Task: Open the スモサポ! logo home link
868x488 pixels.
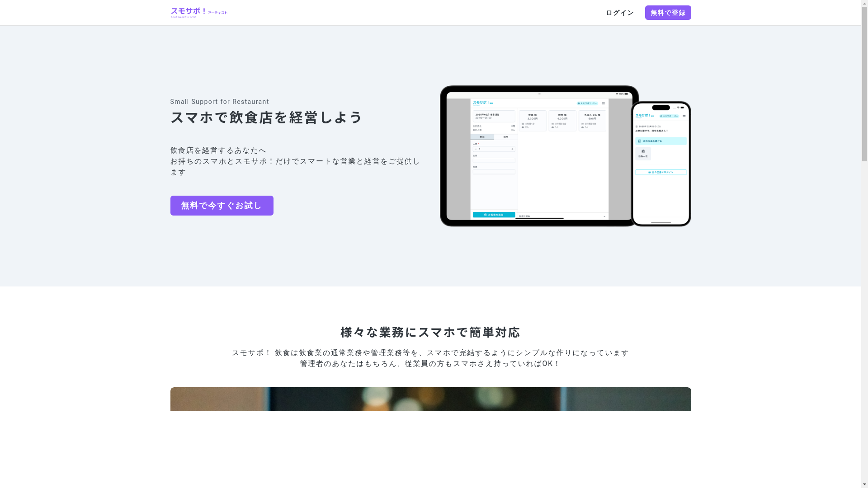Action: (199, 13)
